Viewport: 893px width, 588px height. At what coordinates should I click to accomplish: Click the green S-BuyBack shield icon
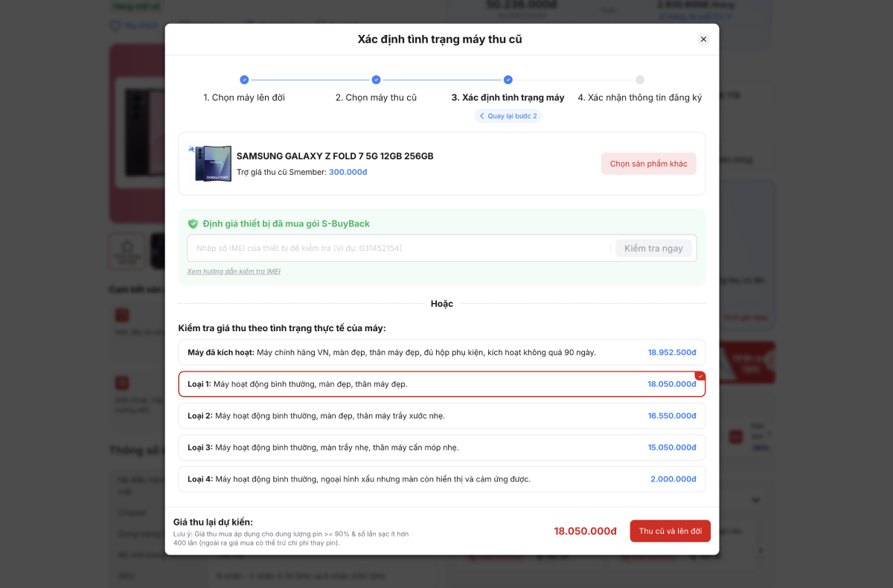click(x=193, y=223)
